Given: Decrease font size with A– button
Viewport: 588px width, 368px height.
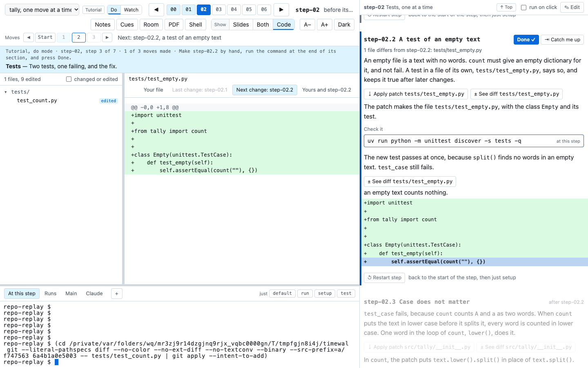Looking at the screenshot, I should click(307, 25).
